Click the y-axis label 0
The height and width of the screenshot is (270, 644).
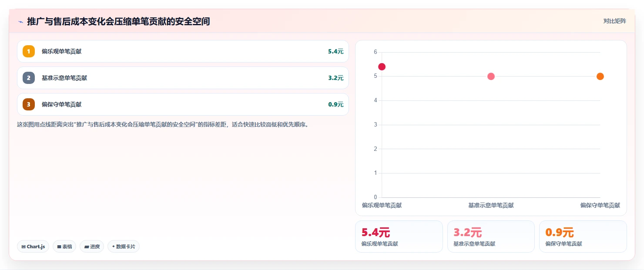click(376, 197)
